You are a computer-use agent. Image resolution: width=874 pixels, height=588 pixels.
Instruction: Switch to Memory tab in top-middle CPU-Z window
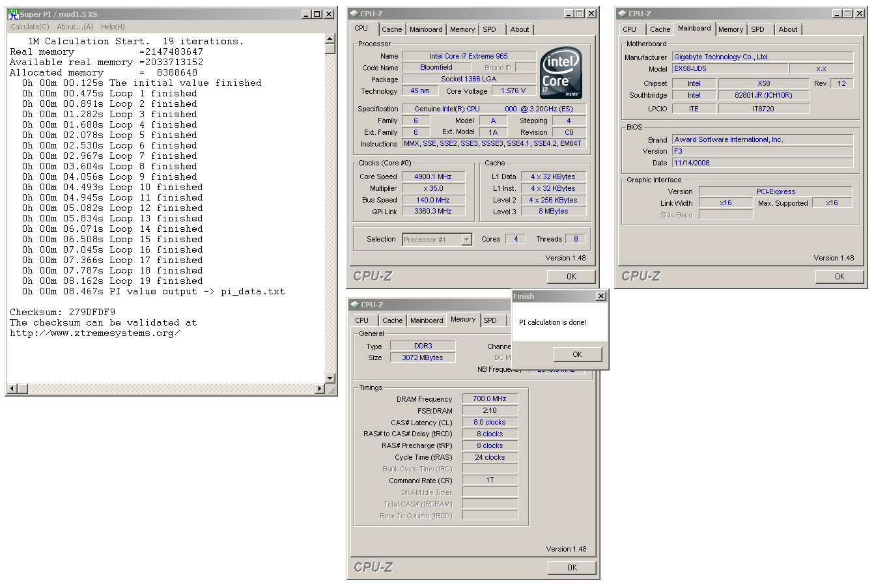[462, 29]
